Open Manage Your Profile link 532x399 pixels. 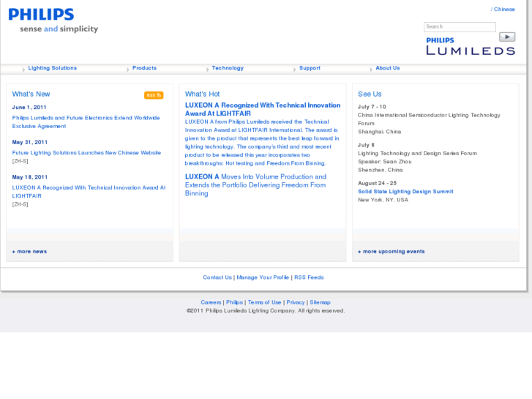point(263,277)
